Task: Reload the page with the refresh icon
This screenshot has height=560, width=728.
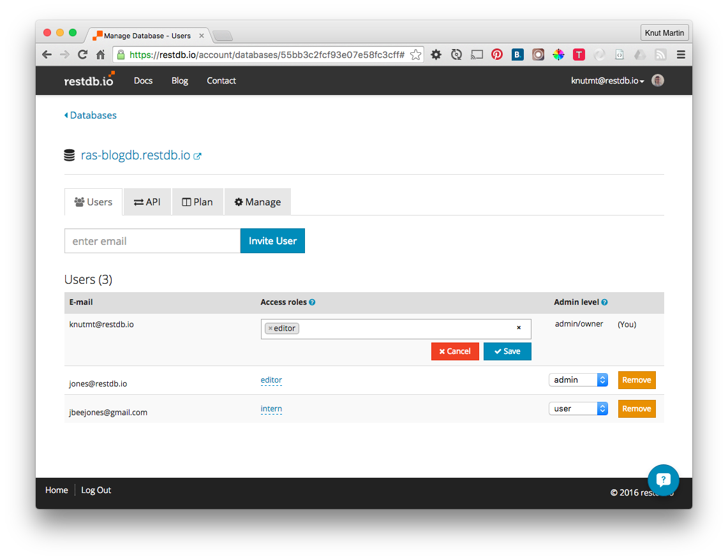Action: [x=83, y=55]
